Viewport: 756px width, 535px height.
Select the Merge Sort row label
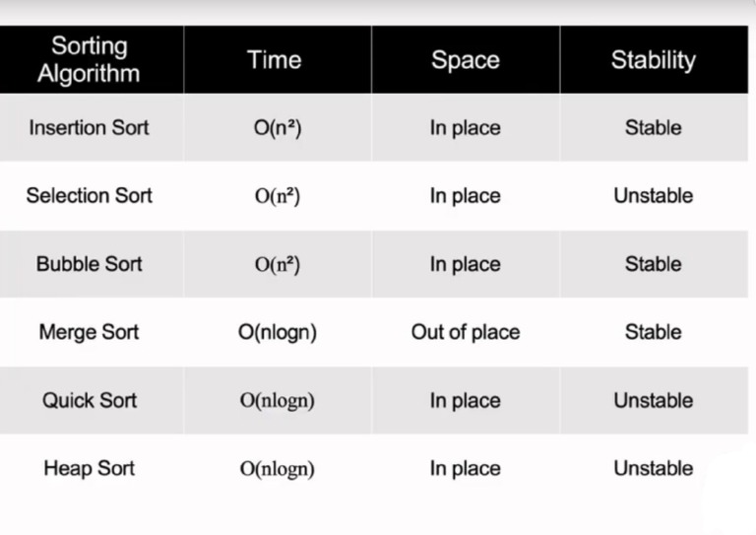[90, 332]
